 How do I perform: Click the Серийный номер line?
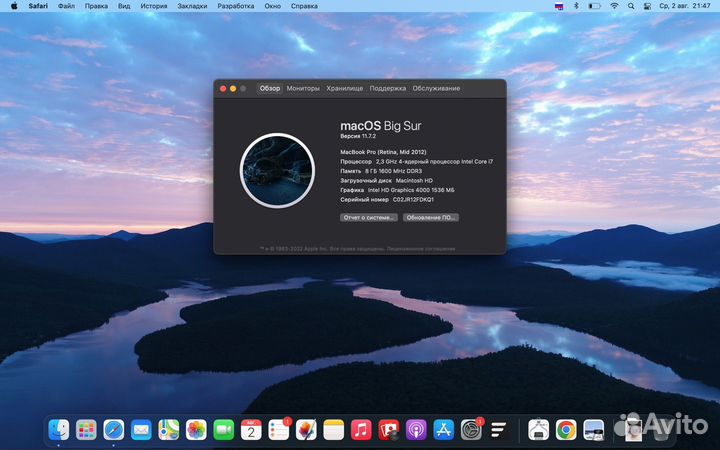(x=387, y=200)
